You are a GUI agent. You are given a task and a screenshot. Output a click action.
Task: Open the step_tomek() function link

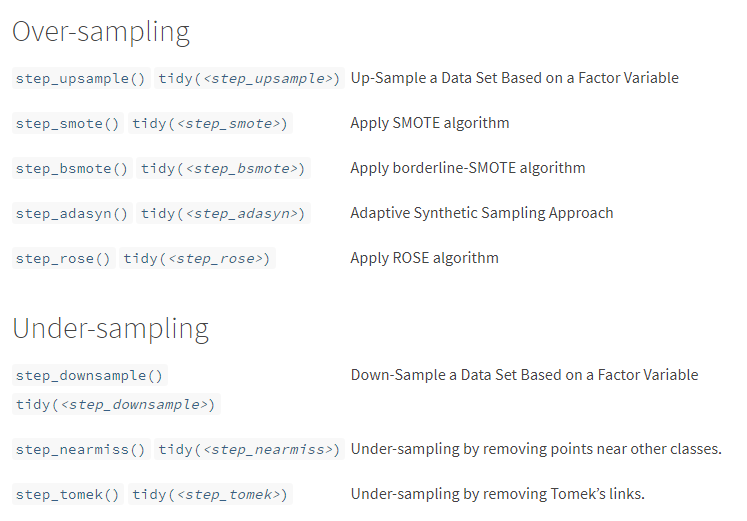tap(67, 494)
